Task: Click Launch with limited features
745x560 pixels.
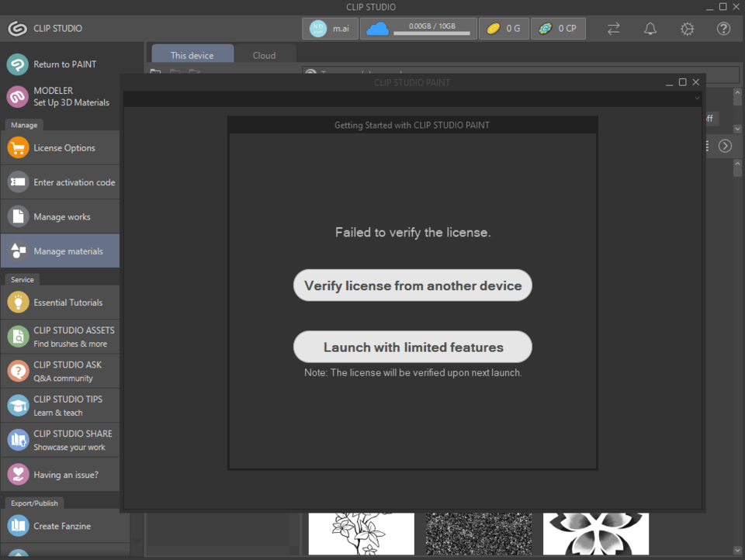Action: click(412, 347)
